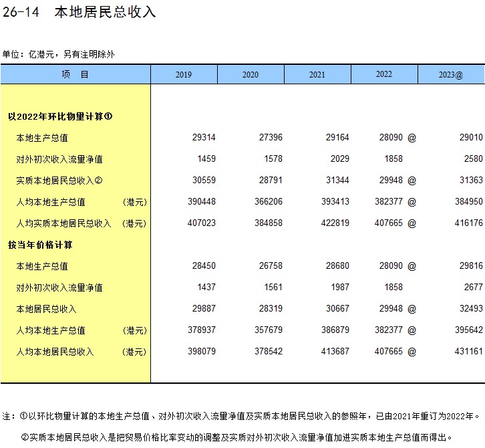485x448 pixels.
Task: Click the value 366206
Action: [x=269, y=202]
